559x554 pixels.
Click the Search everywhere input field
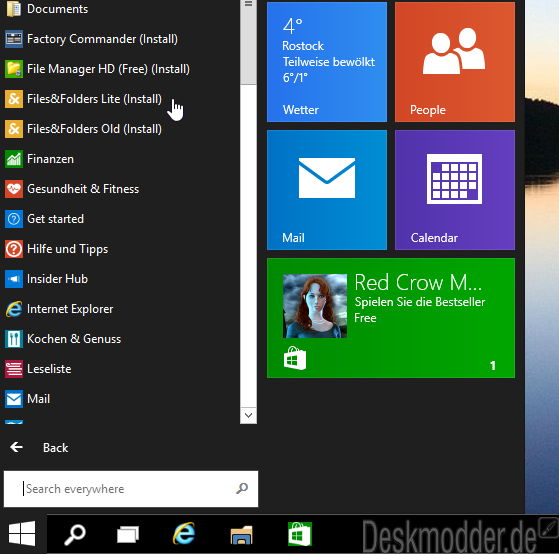tap(131, 489)
